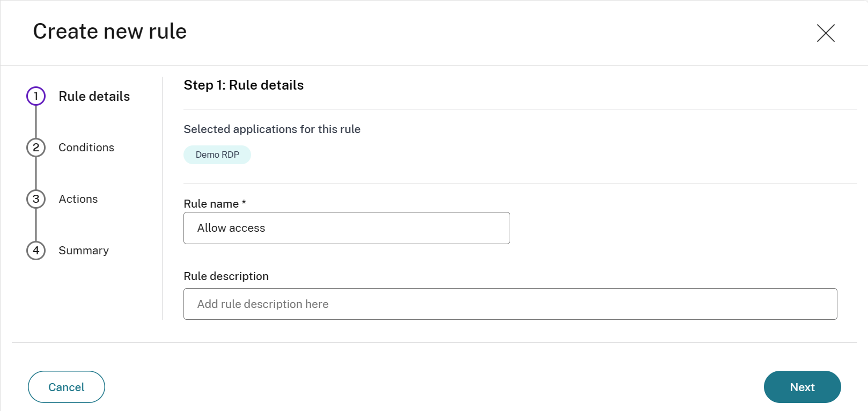
Task: Click the Rule name field label
Action: pos(211,204)
